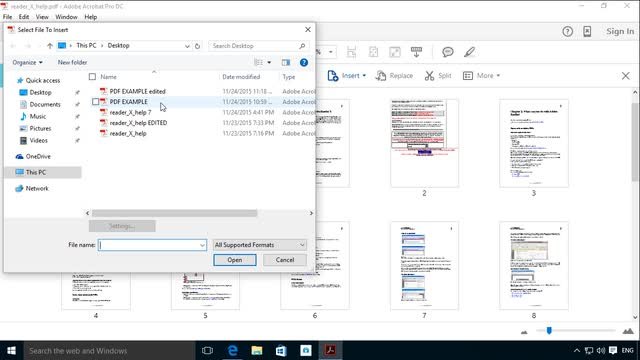Image resolution: width=640 pixels, height=360 pixels.
Task: Open Microsoft Edge from taskbar
Action: 233,351
